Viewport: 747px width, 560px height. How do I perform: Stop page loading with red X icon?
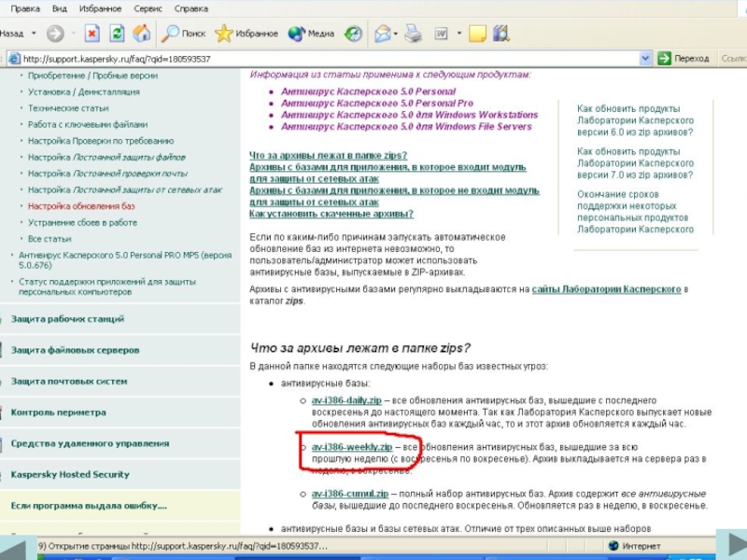(92, 34)
